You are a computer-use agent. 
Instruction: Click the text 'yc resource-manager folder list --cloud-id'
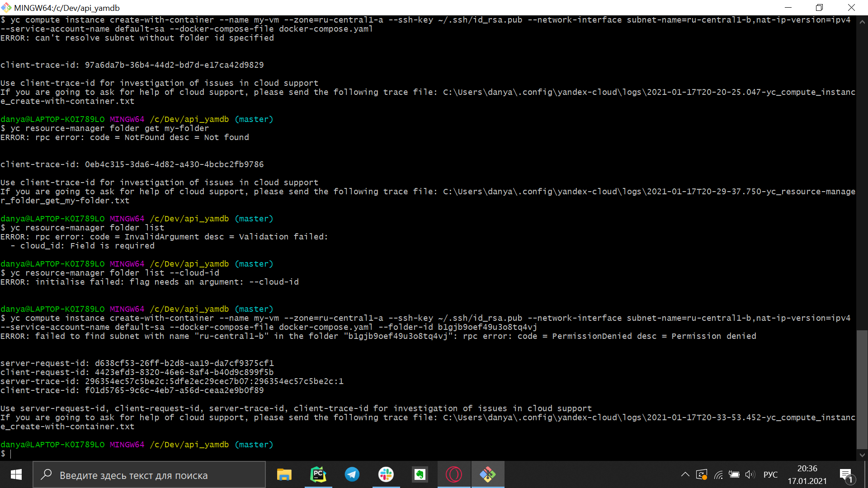[115, 273]
